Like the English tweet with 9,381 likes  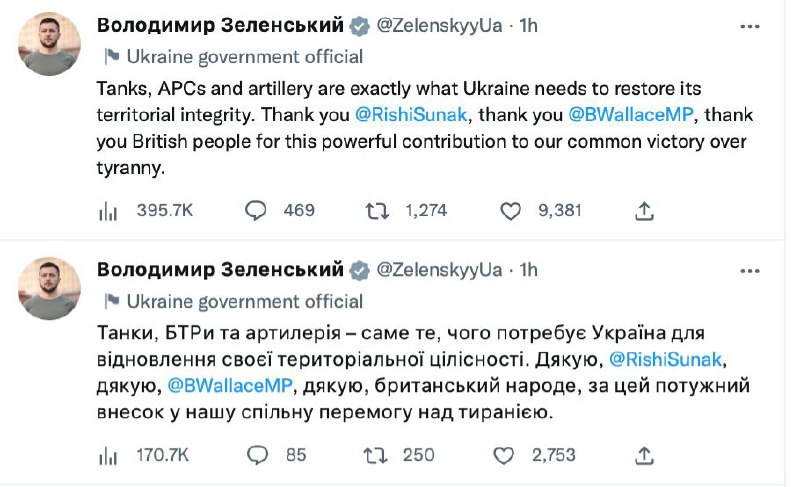point(511,210)
